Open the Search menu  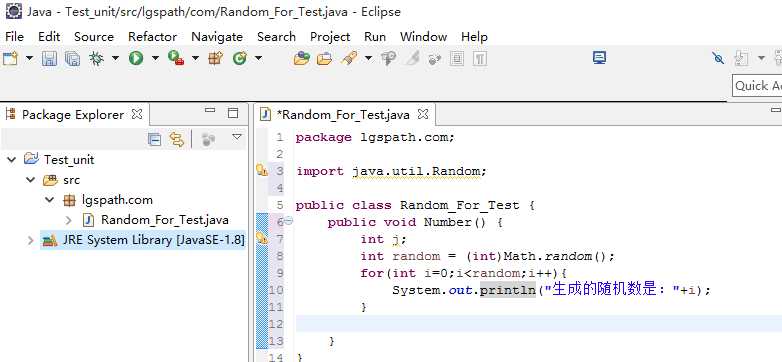(276, 36)
